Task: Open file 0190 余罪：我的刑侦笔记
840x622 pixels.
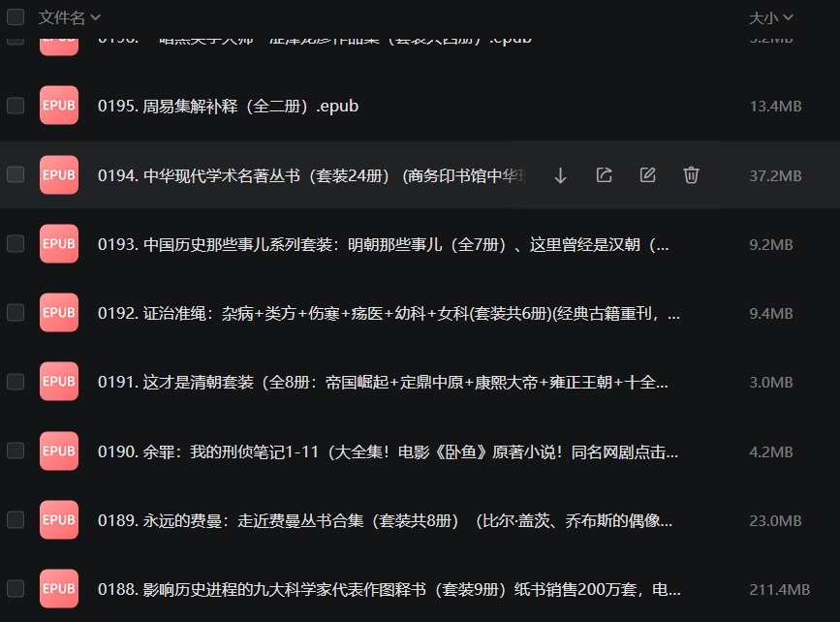Action: 388,451
